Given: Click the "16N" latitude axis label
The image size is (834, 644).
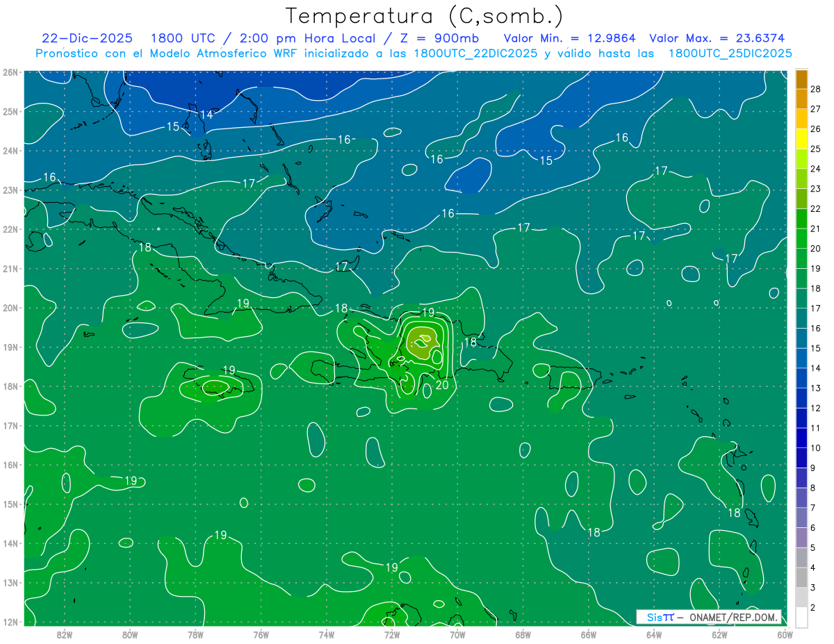Looking at the screenshot, I should [x=10, y=465].
